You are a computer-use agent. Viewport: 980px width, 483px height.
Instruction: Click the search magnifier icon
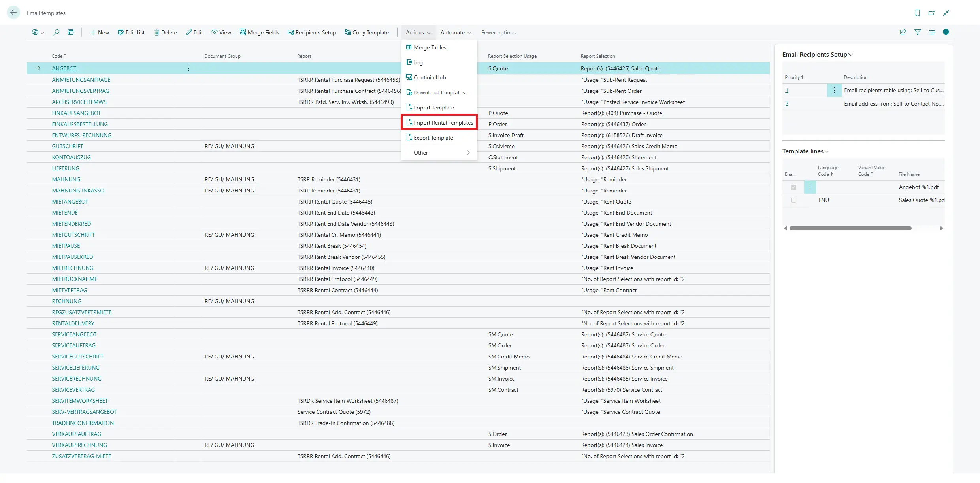point(57,32)
